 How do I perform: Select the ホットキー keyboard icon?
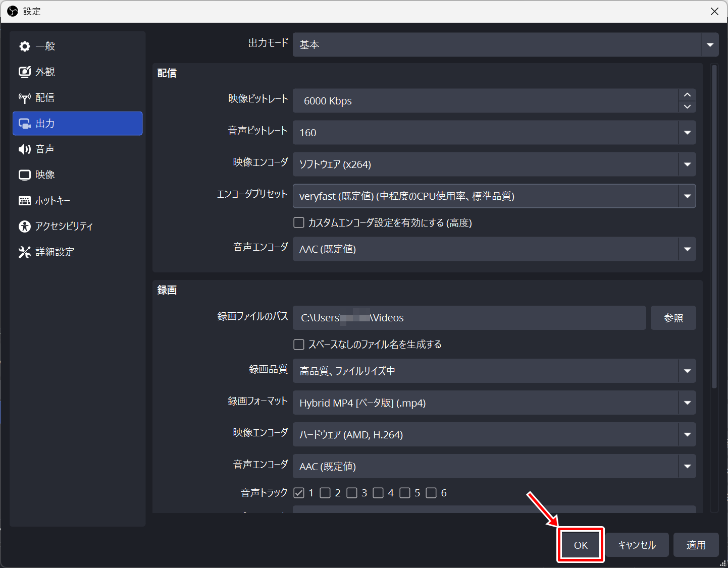coord(24,201)
